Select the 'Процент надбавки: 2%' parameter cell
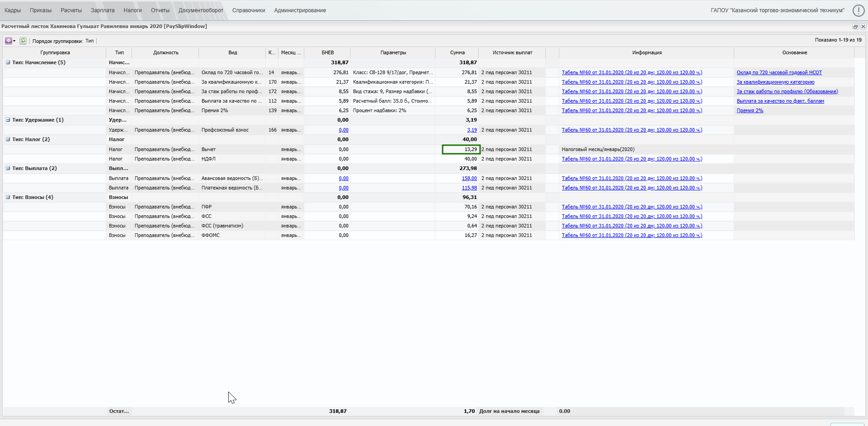 [x=393, y=110]
